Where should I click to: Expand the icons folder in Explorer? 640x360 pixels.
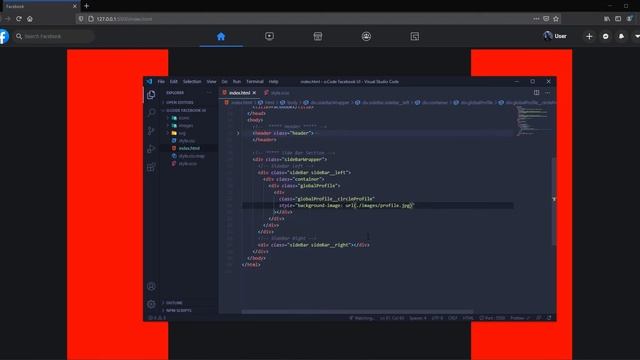[184, 118]
